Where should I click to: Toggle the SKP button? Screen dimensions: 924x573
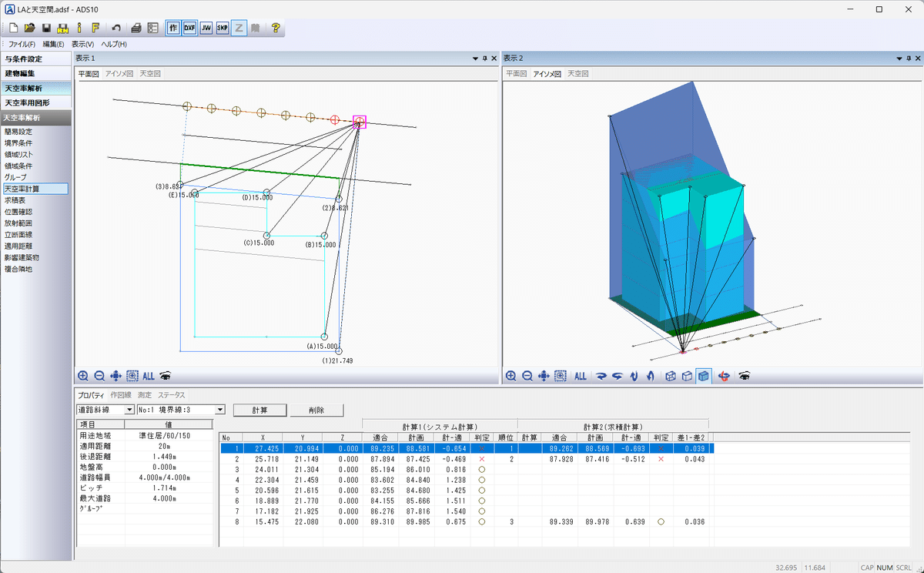tap(223, 28)
